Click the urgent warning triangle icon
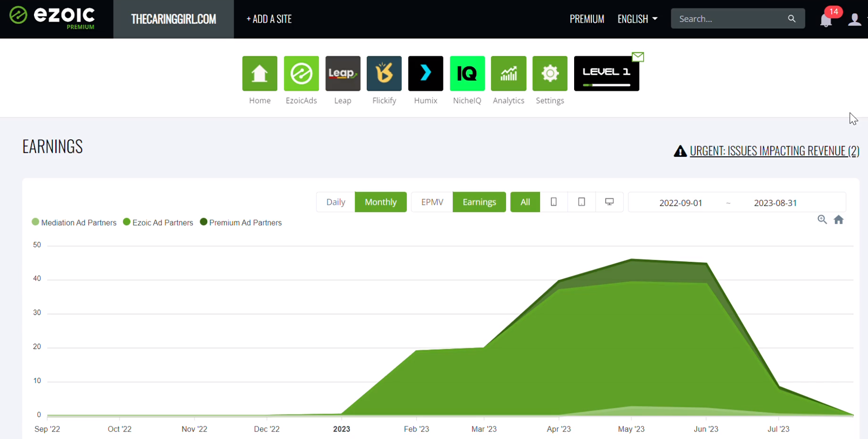 tap(680, 151)
